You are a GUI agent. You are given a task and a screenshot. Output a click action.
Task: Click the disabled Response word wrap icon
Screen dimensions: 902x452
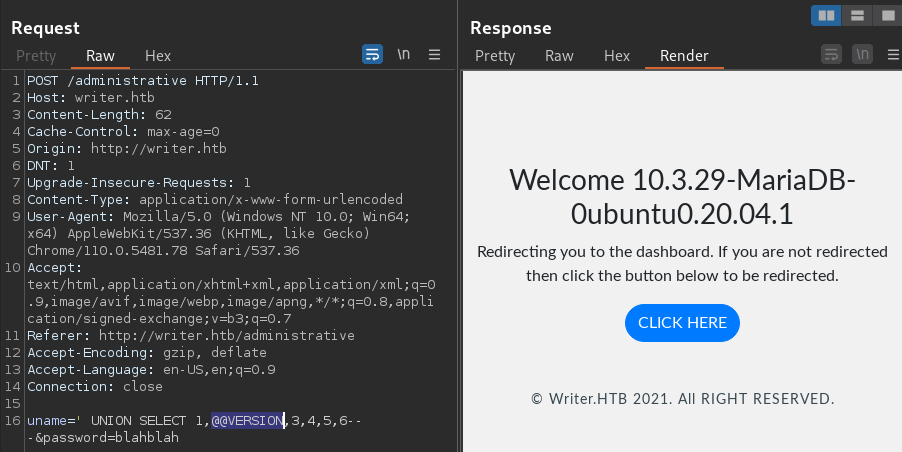(x=831, y=55)
